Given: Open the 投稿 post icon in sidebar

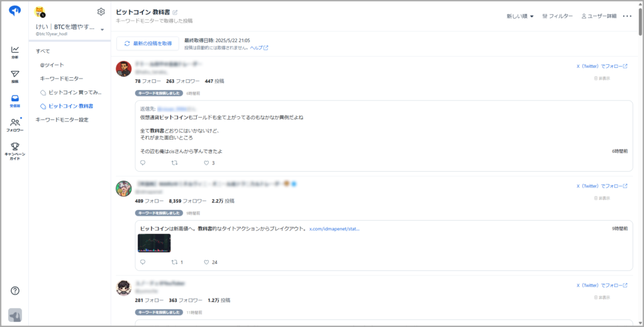Looking at the screenshot, I should pyautogui.click(x=15, y=77).
